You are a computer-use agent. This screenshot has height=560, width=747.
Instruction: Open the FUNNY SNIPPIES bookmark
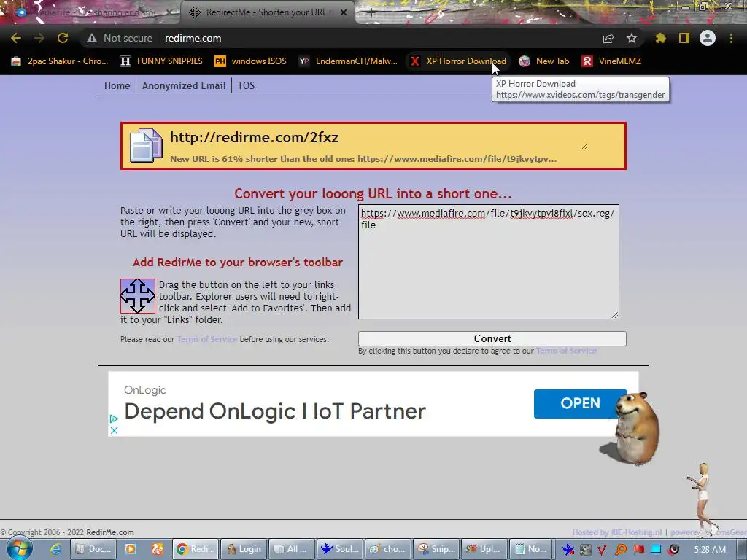coord(161,61)
